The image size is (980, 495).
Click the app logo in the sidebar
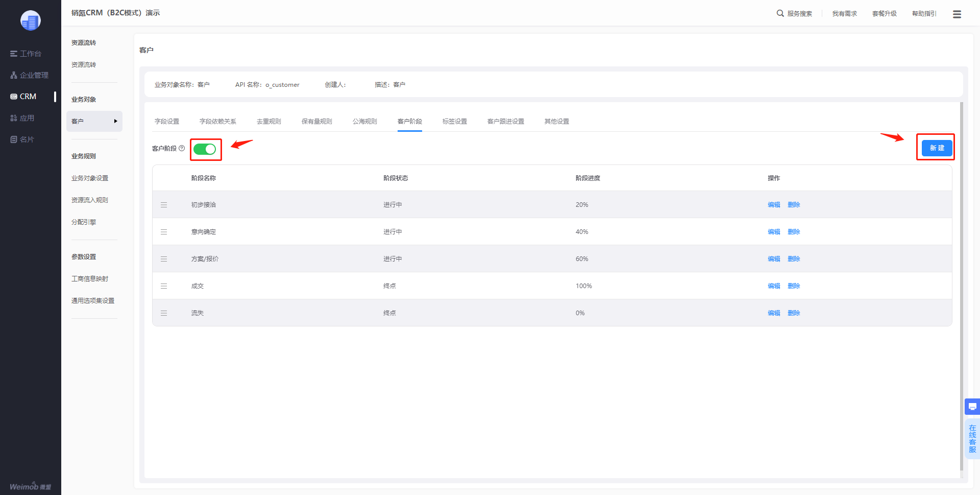pyautogui.click(x=31, y=20)
